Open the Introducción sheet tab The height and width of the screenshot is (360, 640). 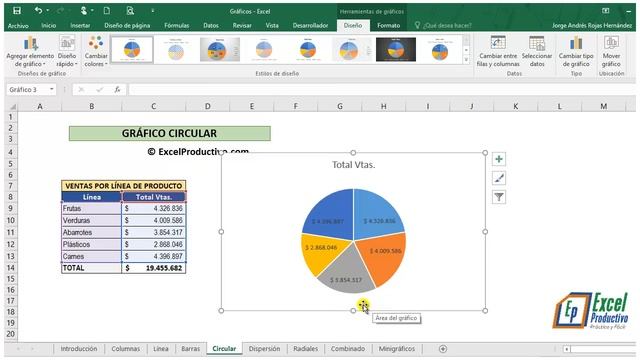79,349
